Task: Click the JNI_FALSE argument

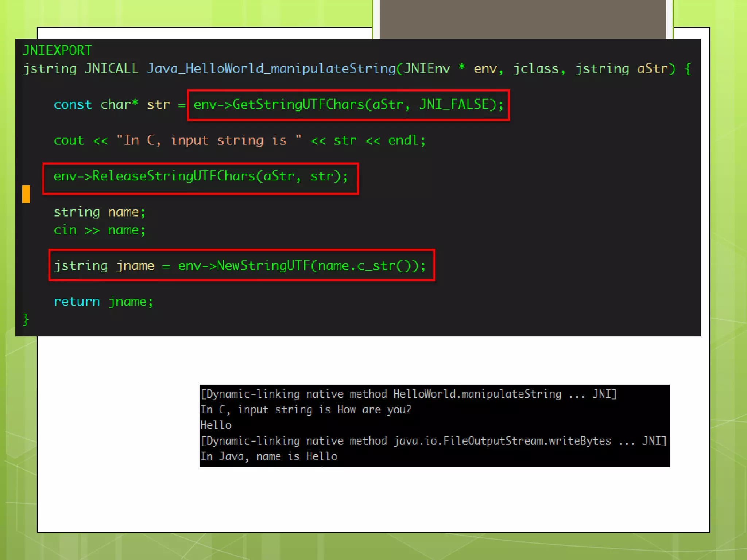Action: click(454, 105)
